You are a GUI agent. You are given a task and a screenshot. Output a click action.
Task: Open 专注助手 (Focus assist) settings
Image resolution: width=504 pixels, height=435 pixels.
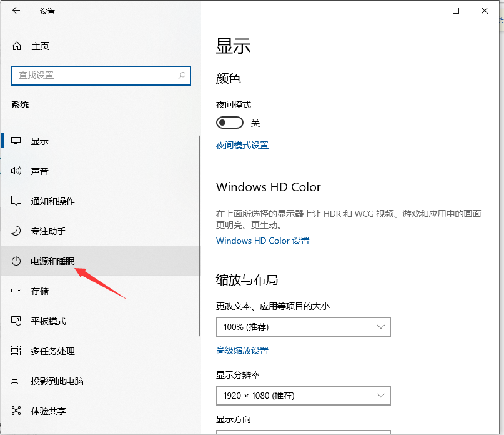(16, 231)
